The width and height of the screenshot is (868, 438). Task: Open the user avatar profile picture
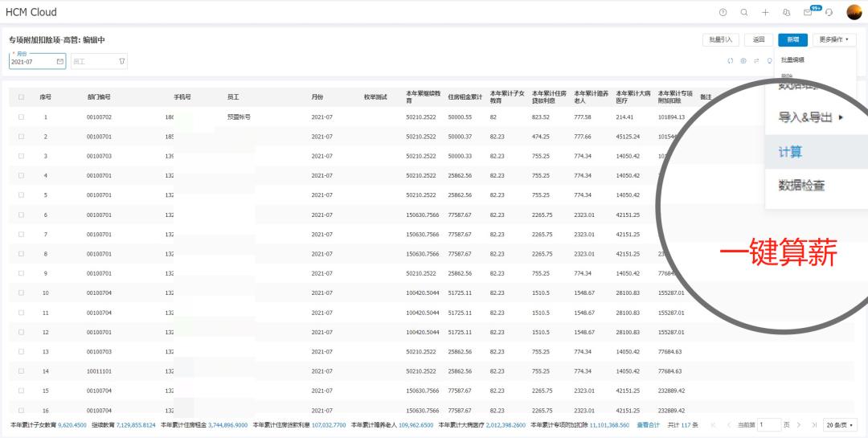[854, 12]
